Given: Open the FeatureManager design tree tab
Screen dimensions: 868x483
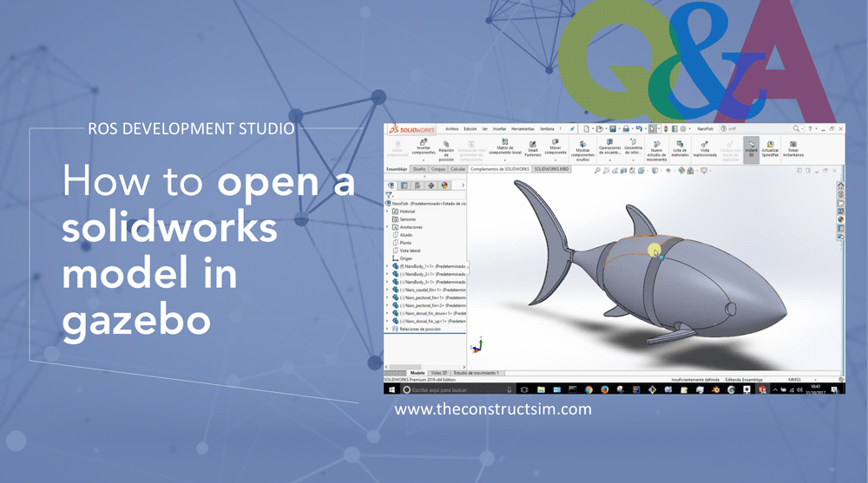Looking at the screenshot, I should click(391, 186).
